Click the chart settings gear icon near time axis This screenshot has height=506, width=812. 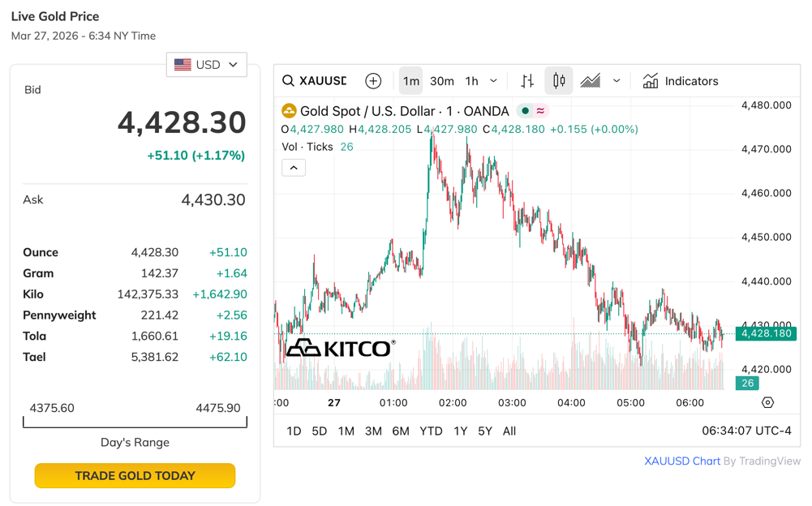tap(767, 402)
